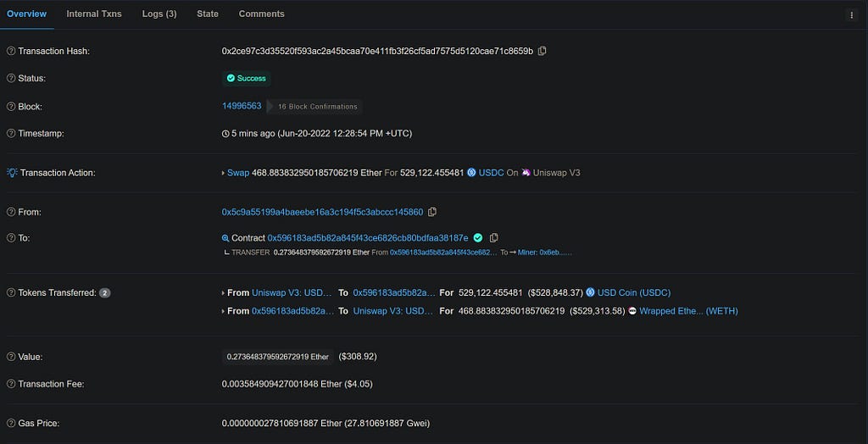
Task: Click the help icon beside Transaction Hash
Action: (11, 51)
